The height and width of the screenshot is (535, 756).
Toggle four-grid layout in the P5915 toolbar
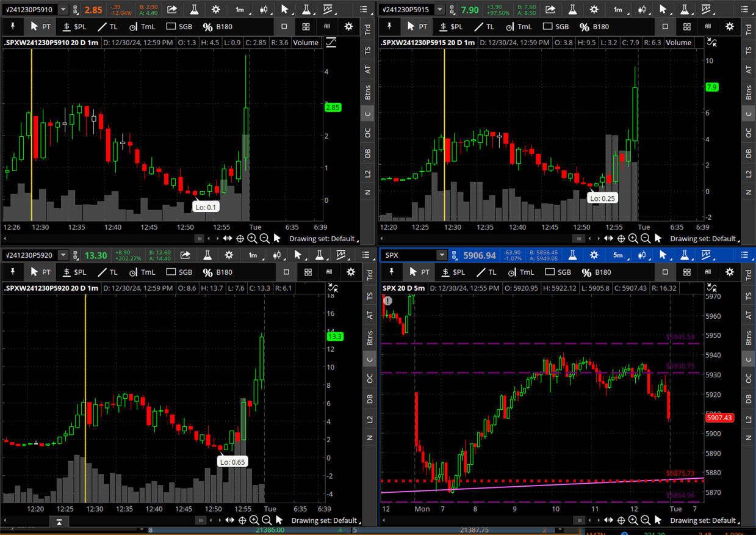[x=686, y=27]
